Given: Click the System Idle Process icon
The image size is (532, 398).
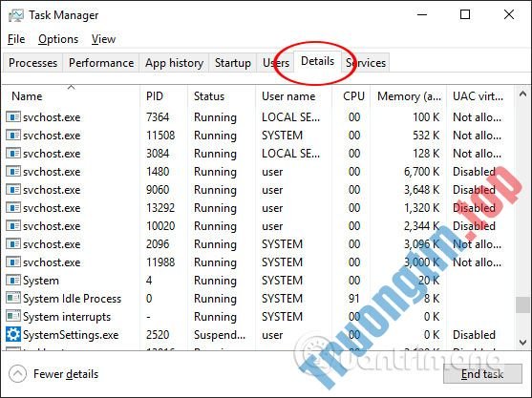Looking at the screenshot, I should pyautogui.click(x=13, y=299).
